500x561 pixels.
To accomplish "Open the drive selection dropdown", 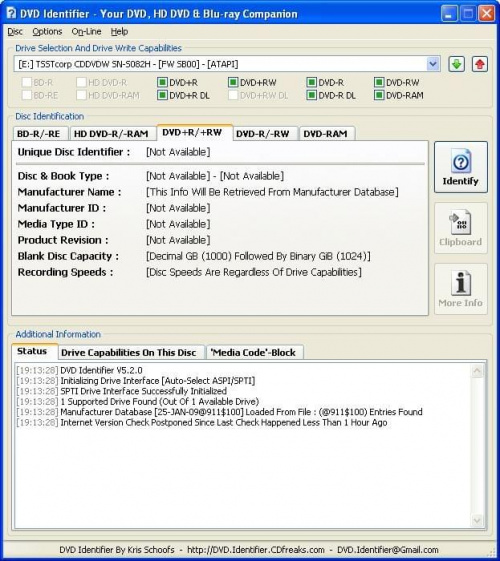I will click(x=433, y=64).
